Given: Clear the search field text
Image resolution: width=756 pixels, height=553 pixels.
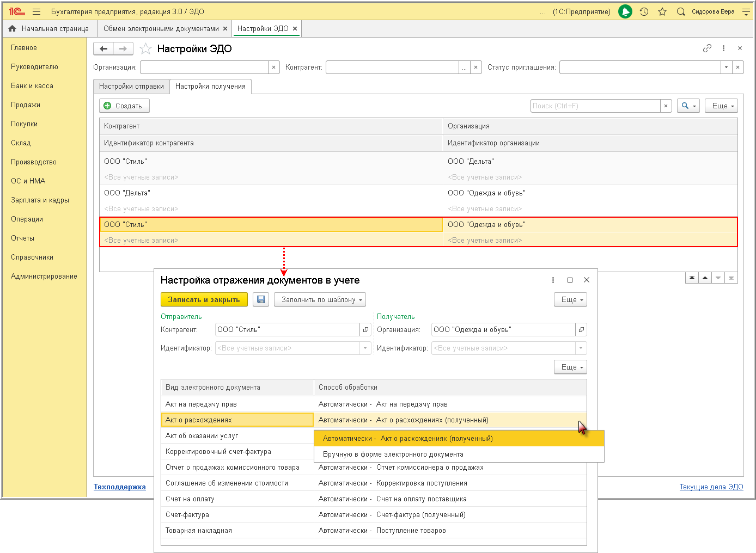Looking at the screenshot, I should coord(666,106).
